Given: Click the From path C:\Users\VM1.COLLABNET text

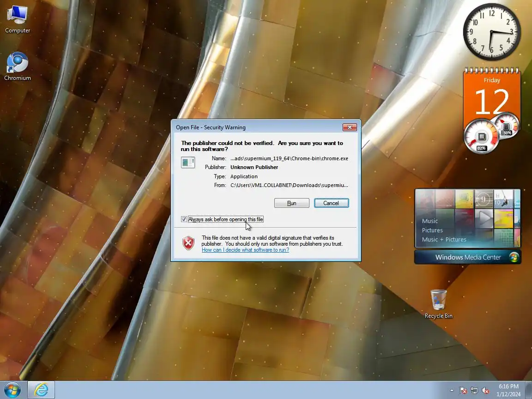Looking at the screenshot, I should [x=289, y=185].
